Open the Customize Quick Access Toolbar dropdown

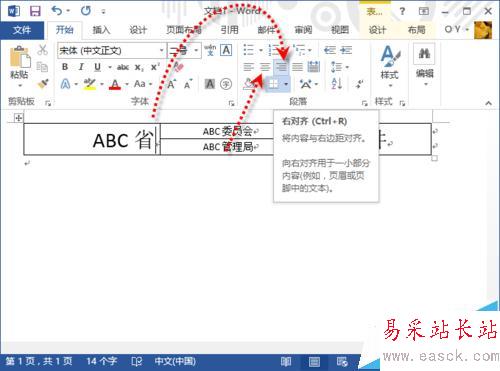point(103,11)
